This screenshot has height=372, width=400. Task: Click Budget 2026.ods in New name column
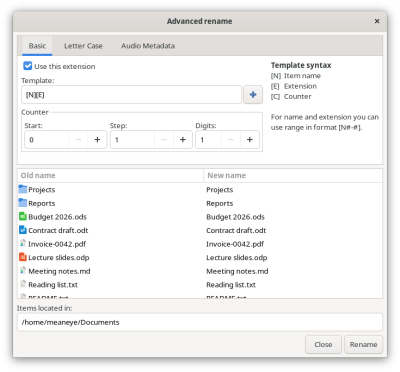(x=235, y=217)
